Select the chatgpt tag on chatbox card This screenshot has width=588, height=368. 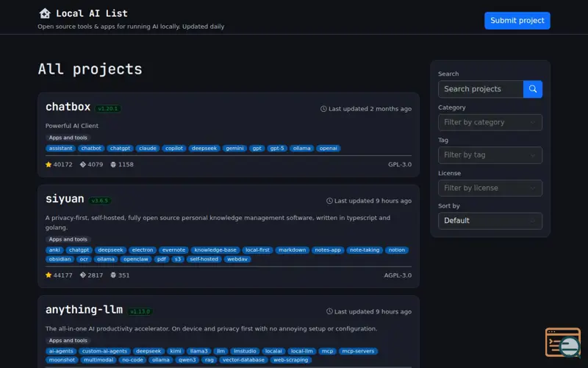pos(120,149)
